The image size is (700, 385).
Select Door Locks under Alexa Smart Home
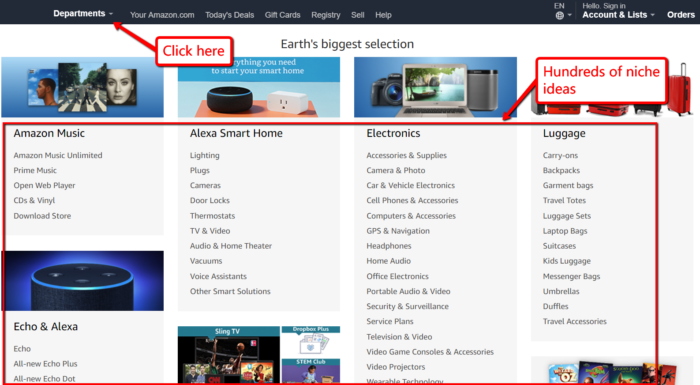coord(210,201)
